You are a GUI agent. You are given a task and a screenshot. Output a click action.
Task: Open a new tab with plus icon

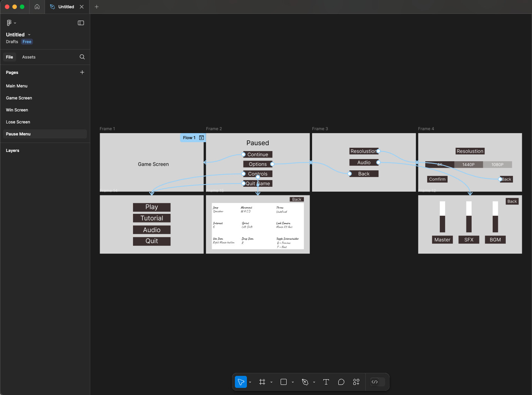coord(97,7)
